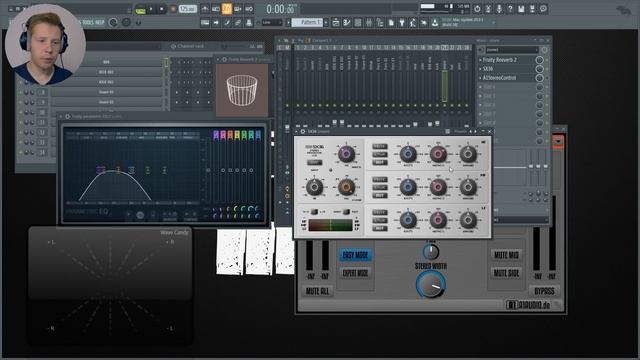Open the Browser view icon
Image resolution: width=640 pixels, height=360 pixels.
coord(380,23)
